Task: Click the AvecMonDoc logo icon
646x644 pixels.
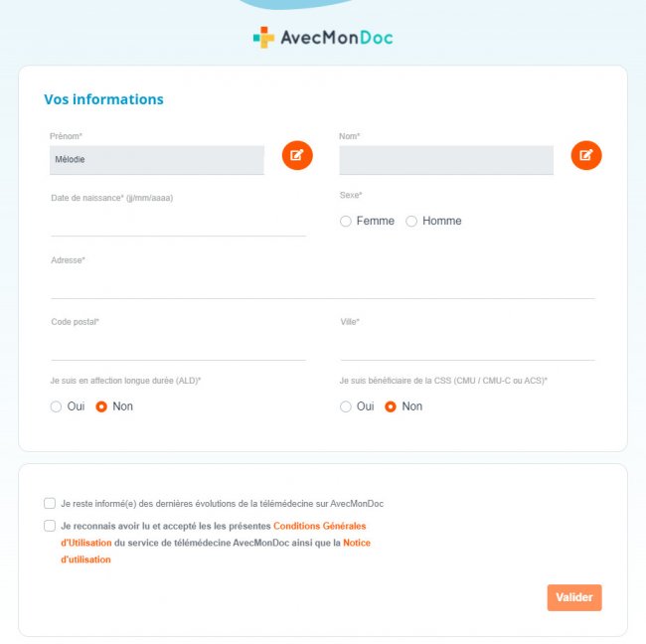Action: pyautogui.click(x=263, y=38)
